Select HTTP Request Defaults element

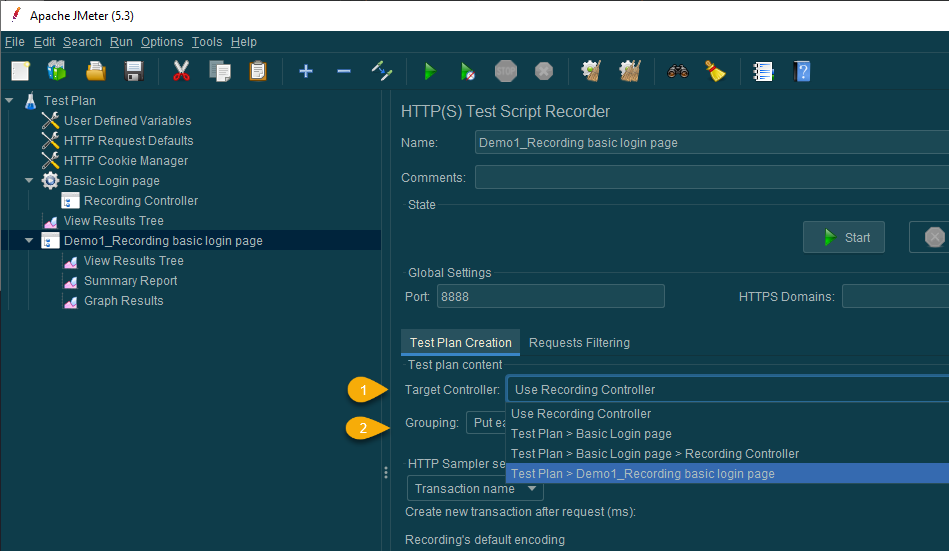pos(128,140)
